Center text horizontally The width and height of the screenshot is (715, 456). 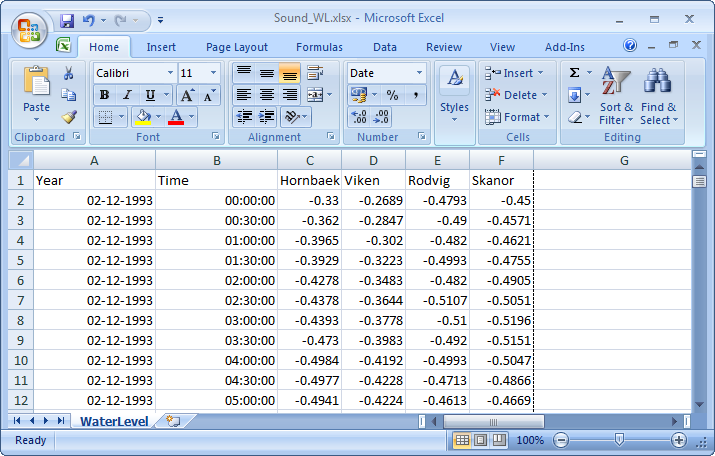[267, 95]
